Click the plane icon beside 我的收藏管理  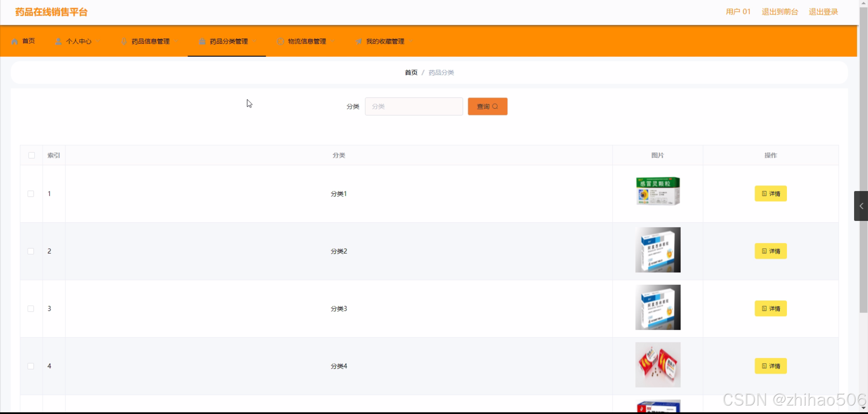(359, 41)
